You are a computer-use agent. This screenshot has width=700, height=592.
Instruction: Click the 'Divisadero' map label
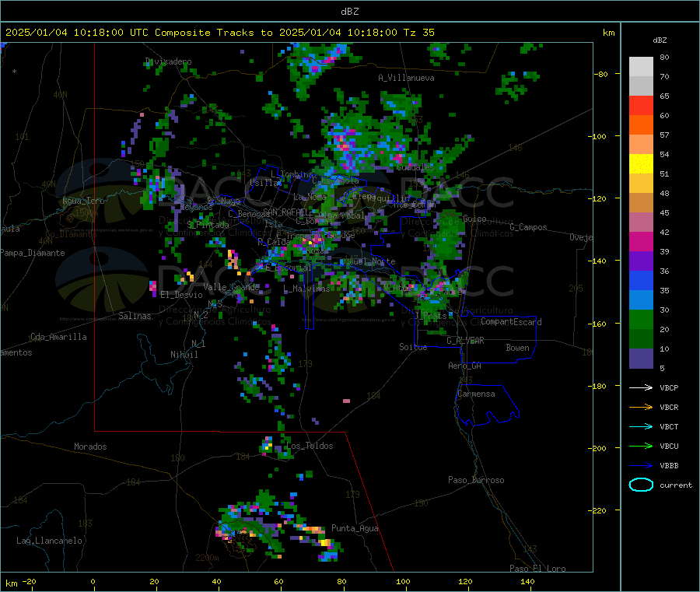pyautogui.click(x=169, y=61)
